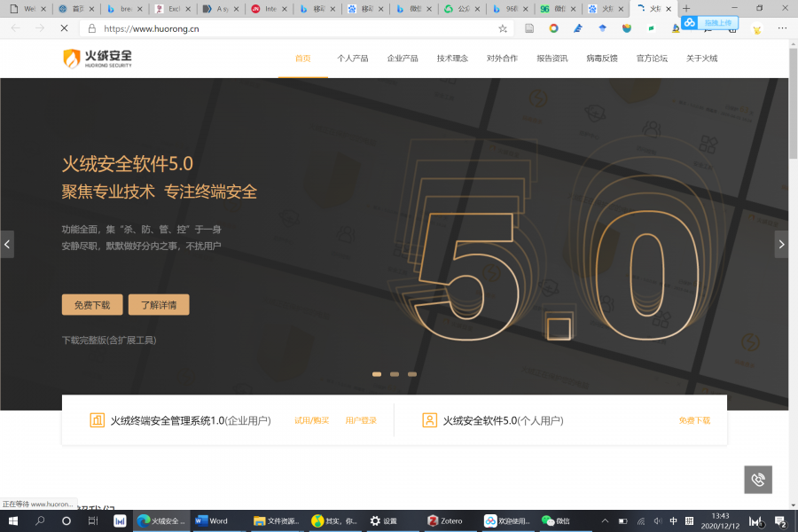
Task: Open 官方论坛 navigation item
Action: click(652, 59)
